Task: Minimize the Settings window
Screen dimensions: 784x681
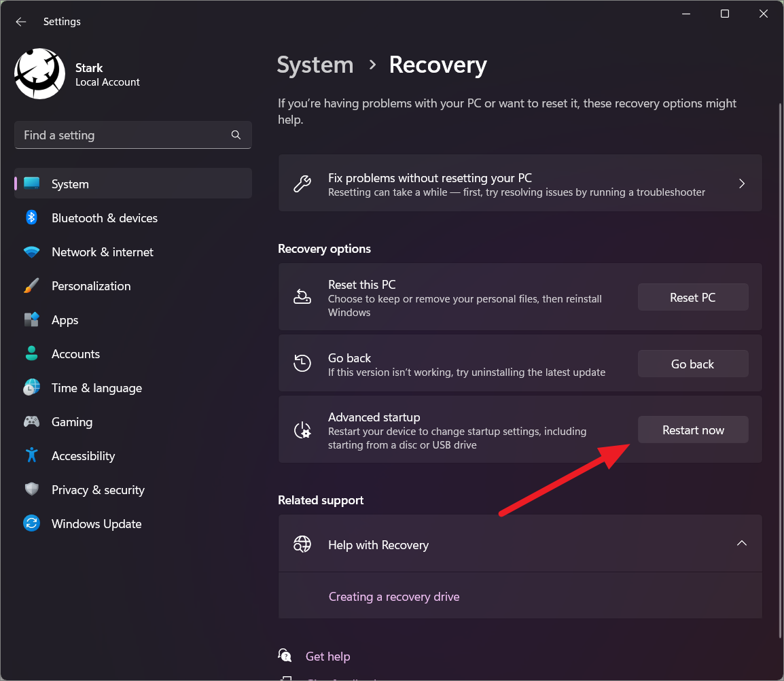Action: 686,14
